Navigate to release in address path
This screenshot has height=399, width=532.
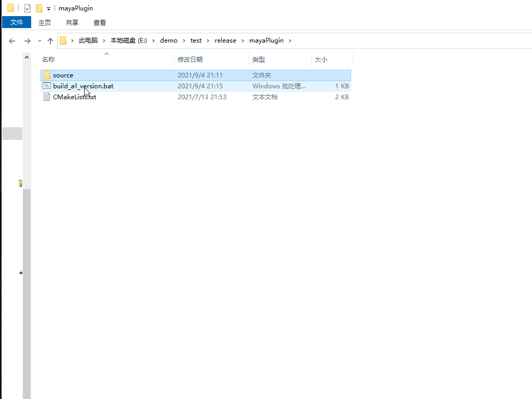coord(225,41)
